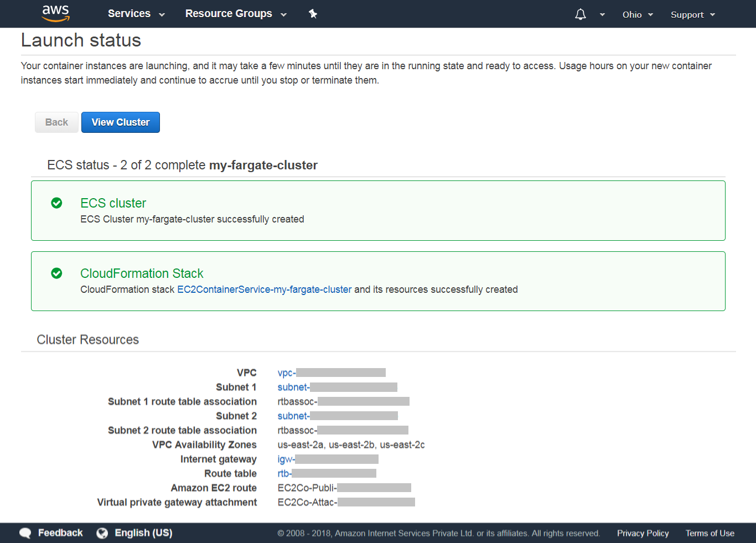The height and width of the screenshot is (543, 756).
Task: Click the us-east-2a, us-east-2b, us-east-2c value
Action: click(x=351, y=445)
